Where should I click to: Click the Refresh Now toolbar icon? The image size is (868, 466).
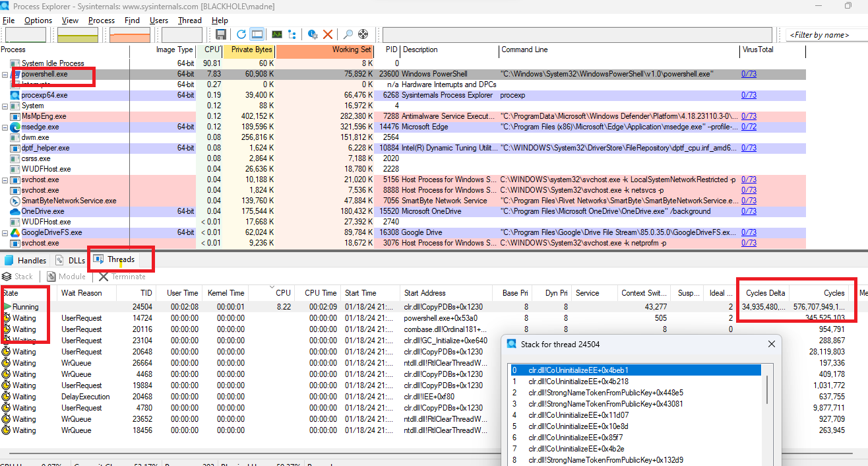(x=241, y=34)
